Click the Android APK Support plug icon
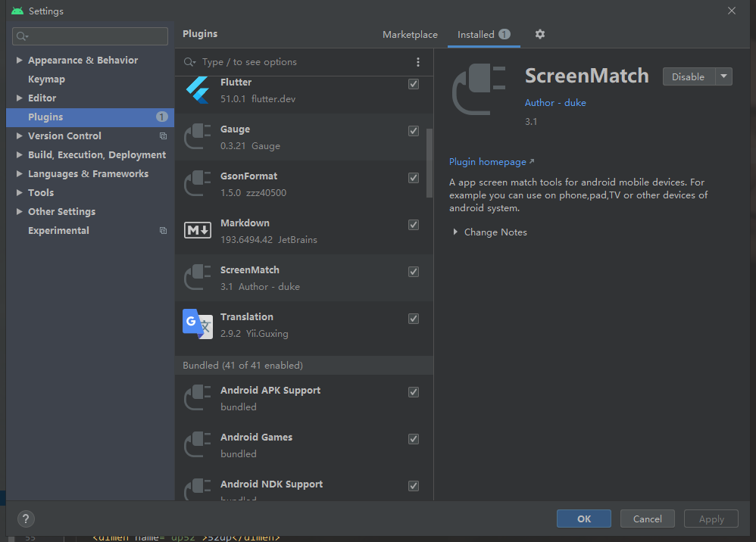The height and width of the screenshot is (542, 756). pos(198,398)
